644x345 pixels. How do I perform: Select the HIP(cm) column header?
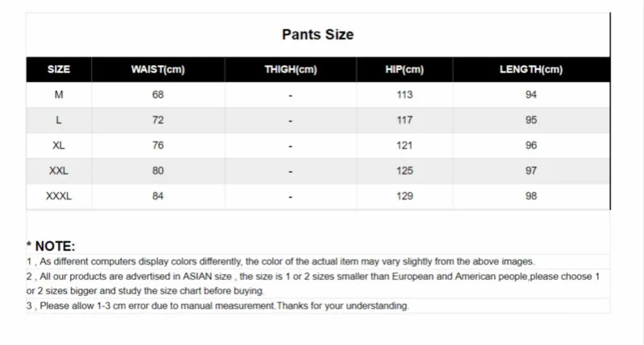[404, 70]
